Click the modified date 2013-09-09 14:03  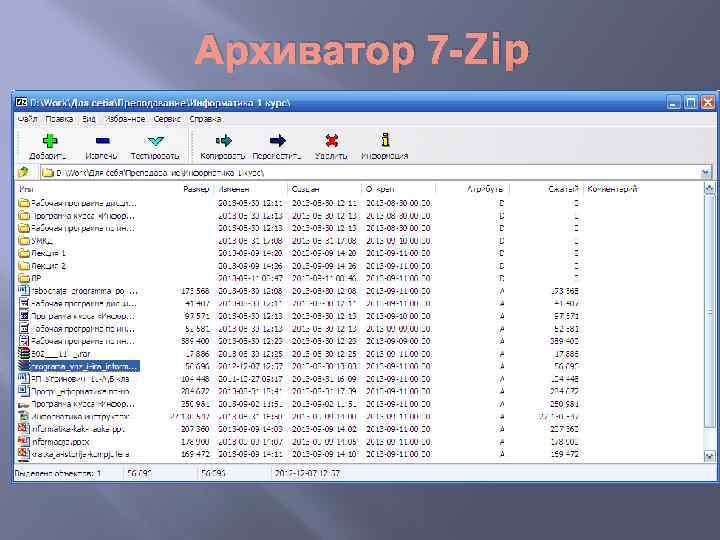tap(251, 429)
